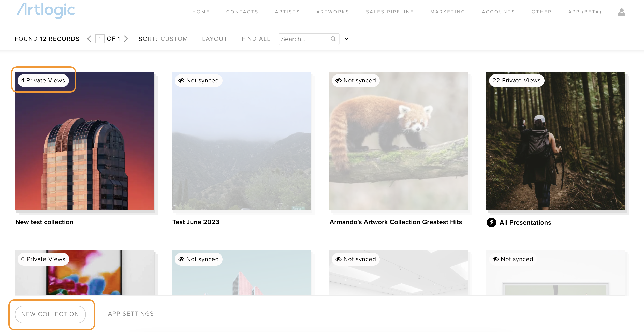
Task: Open the Artworks menu
Action: [333, 12]
